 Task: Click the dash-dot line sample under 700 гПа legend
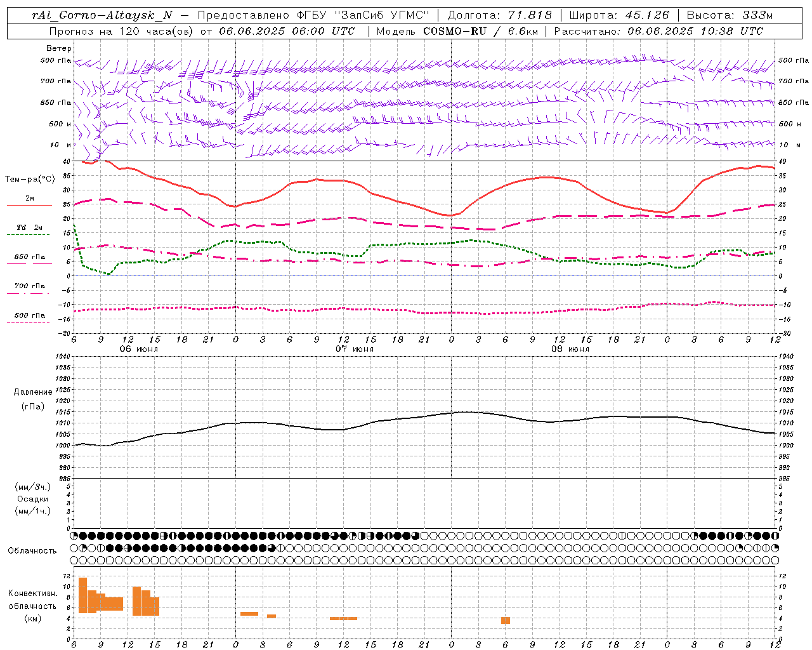[29, 293]
